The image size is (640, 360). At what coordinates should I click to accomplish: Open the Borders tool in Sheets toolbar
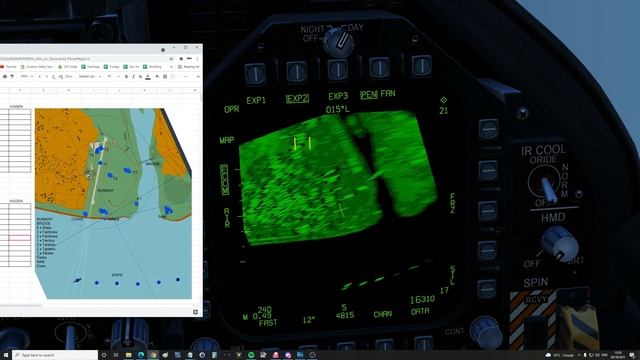(x=164, y=76)
